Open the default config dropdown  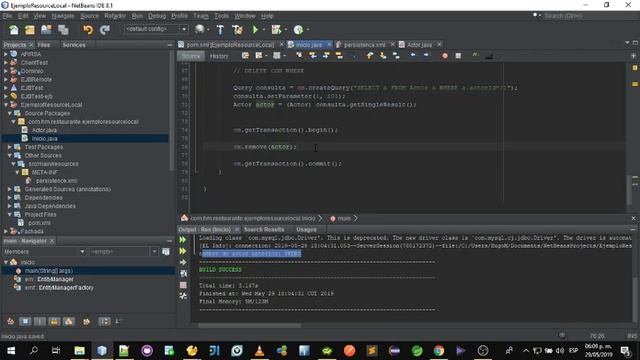(156, 29)
